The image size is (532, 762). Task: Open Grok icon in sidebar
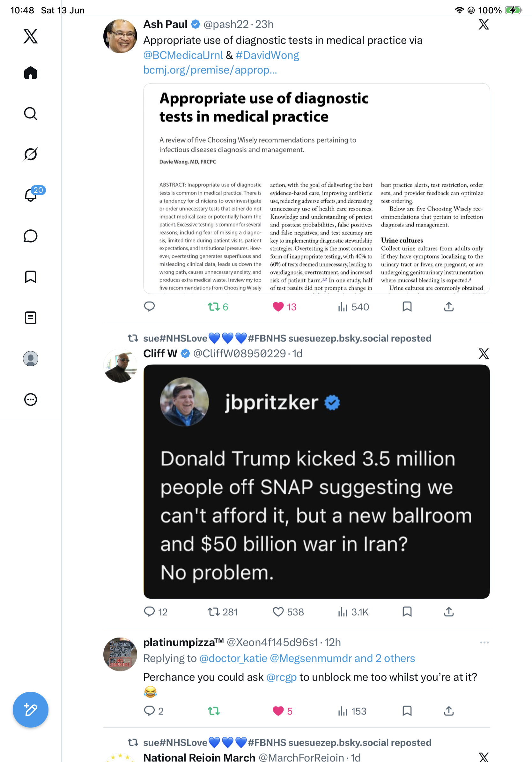(31, 154)
